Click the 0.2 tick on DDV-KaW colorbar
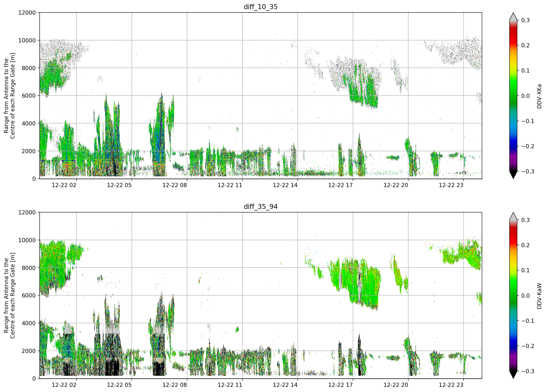546x392 pixels. click(x=526, y=245)
